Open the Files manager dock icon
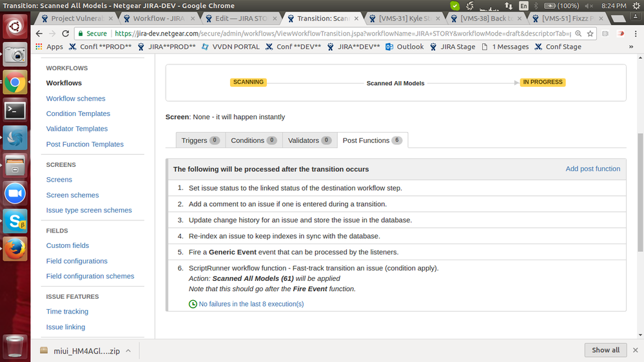 pos(15,166)
